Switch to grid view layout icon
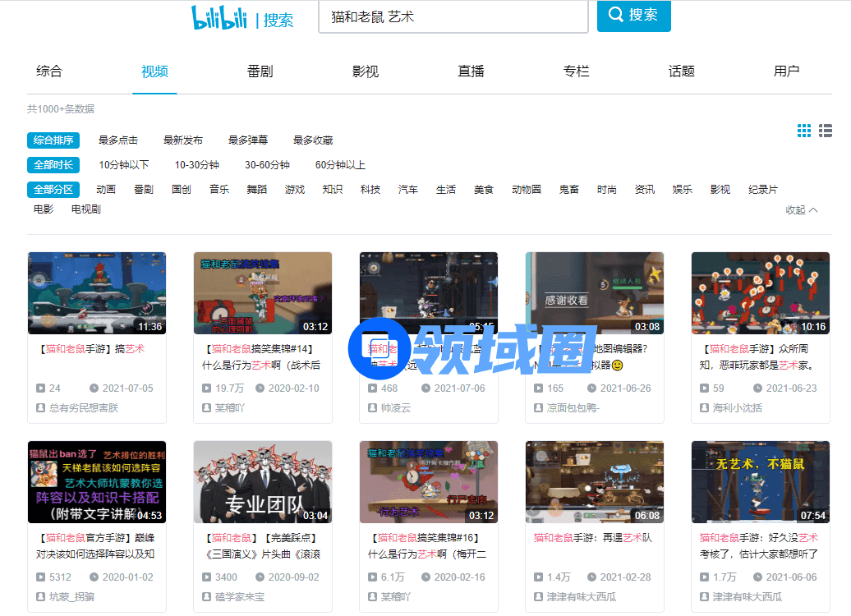 804,131
